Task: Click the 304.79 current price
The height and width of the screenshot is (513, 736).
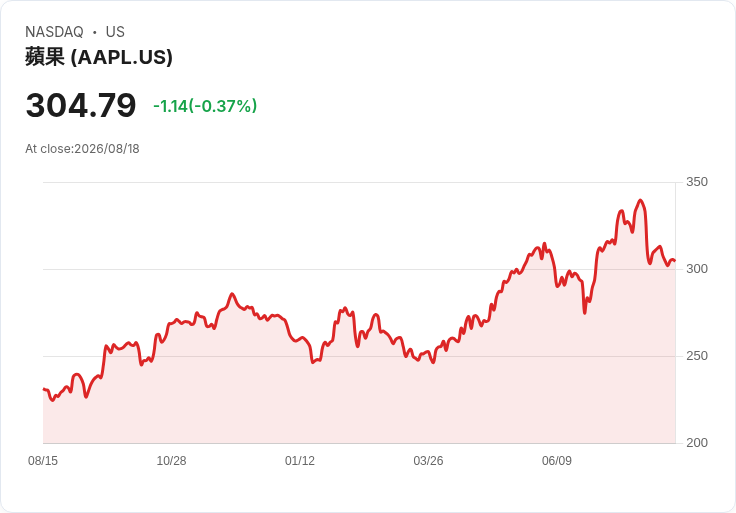Action: pyautogui.click(x=81, y=106)
